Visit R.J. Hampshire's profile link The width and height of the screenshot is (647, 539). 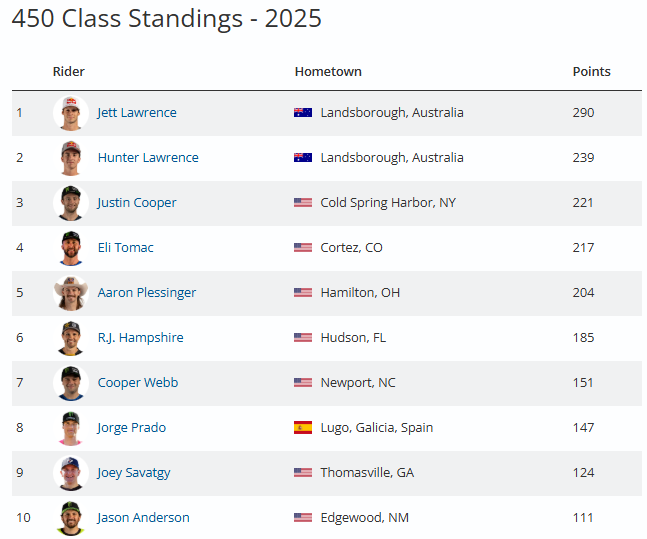(141, 338)
